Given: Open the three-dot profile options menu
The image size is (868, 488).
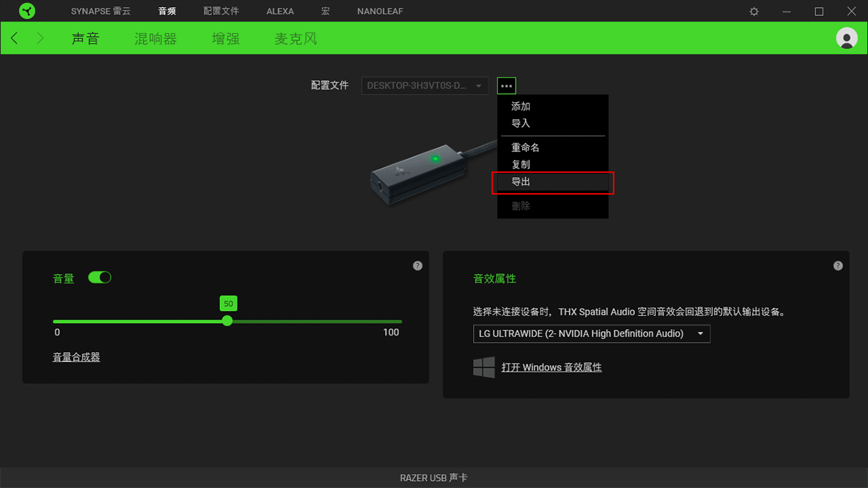Looking at the screenshot, I should [506, 85].
